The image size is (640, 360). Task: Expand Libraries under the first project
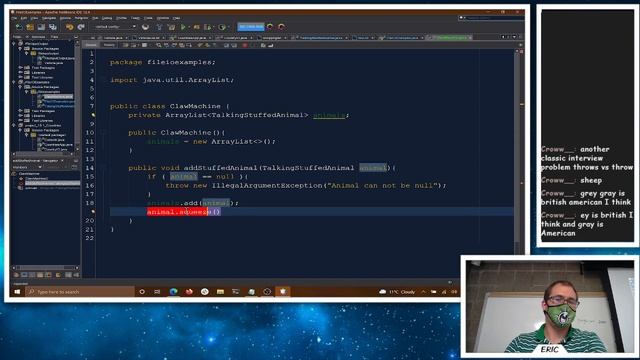click(x=20, y=73)
